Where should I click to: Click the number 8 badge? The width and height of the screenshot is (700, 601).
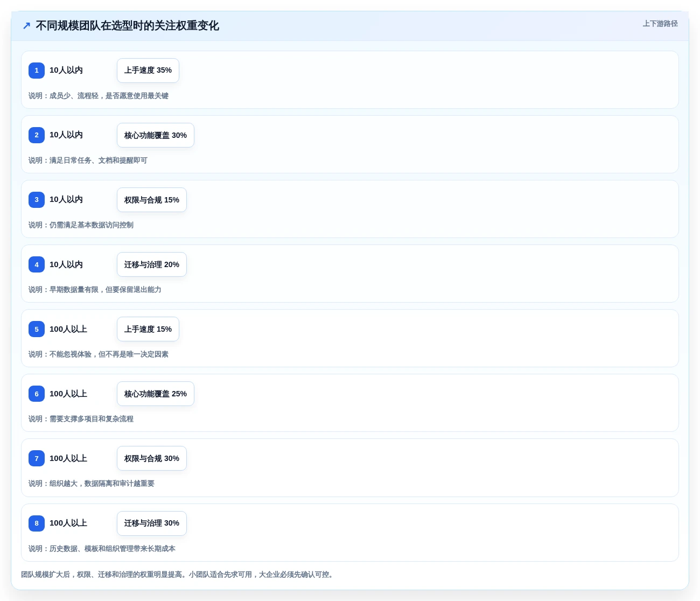click(x=37, y=523)
